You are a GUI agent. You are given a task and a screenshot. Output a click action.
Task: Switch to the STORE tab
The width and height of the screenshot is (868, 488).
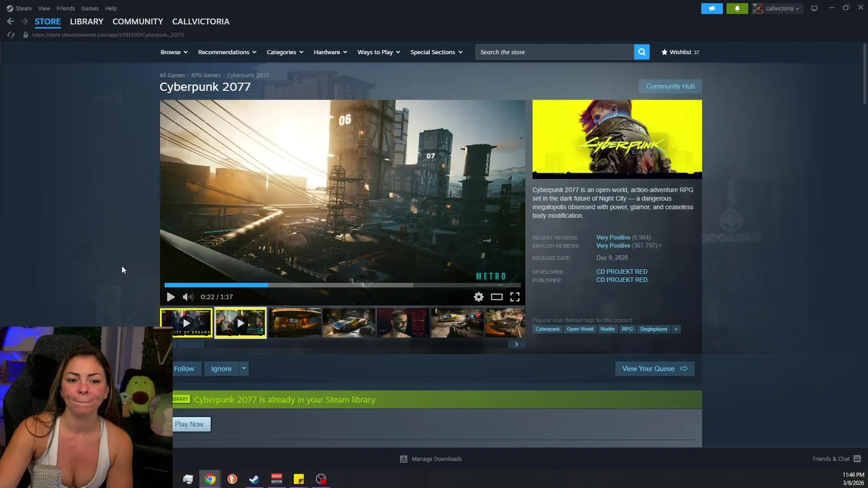point(47,22)
